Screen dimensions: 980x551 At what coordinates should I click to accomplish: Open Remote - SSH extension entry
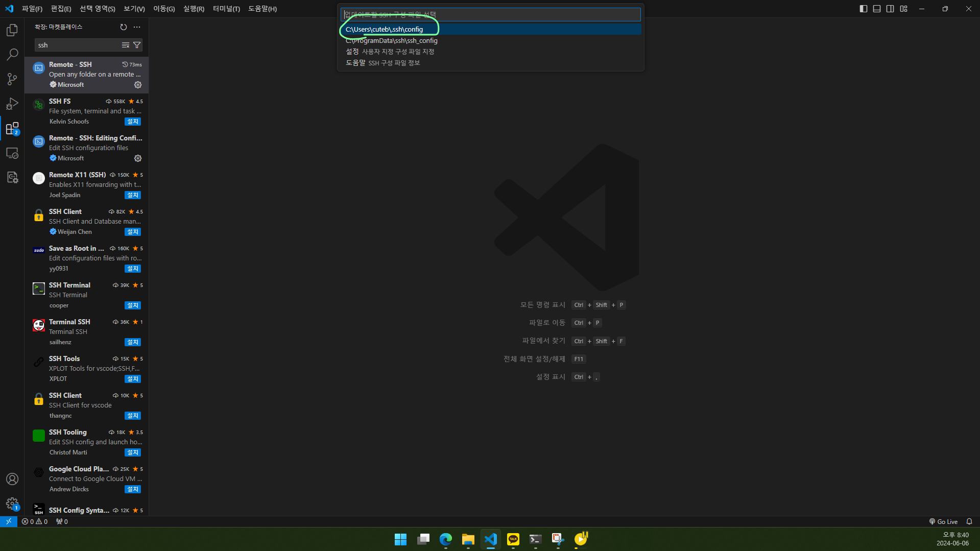86,75
